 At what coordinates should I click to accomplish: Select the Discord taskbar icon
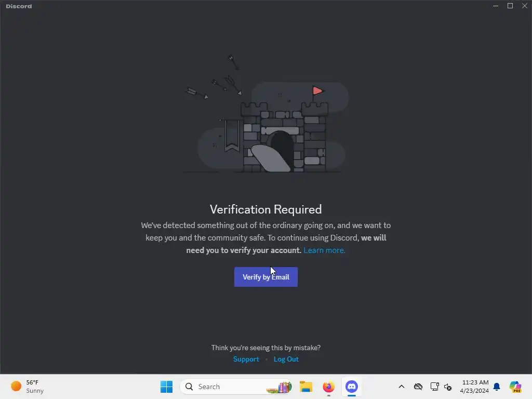352,387
